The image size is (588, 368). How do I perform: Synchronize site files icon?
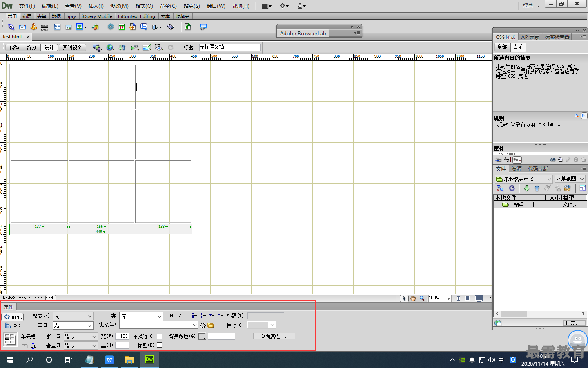click(x=567, y=188)
